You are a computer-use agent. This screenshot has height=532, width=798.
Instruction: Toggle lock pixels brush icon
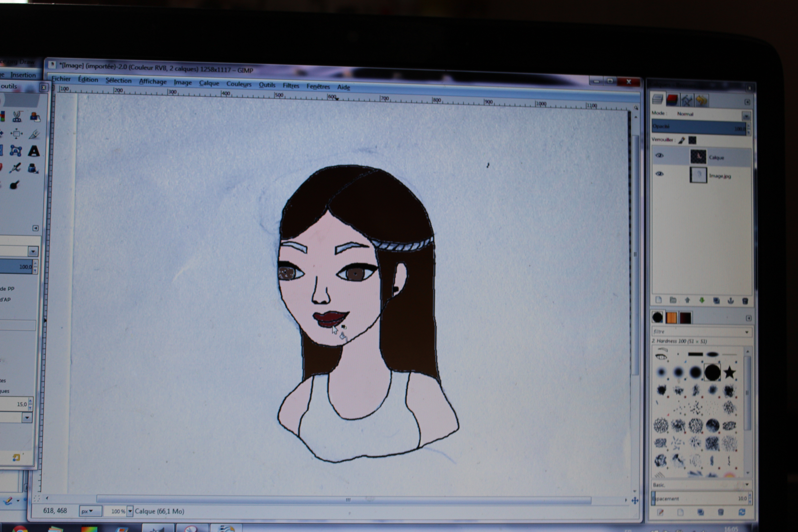pyautogui.click(x=681, y=140)
